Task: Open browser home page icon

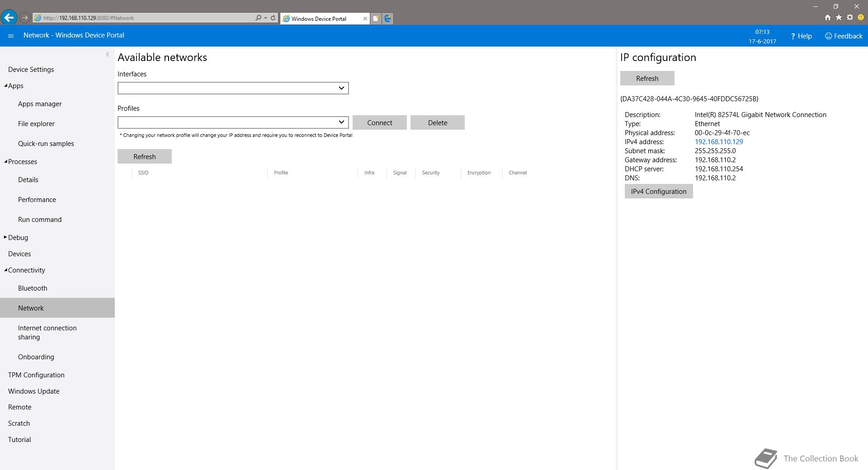Action: click(827, 18)
